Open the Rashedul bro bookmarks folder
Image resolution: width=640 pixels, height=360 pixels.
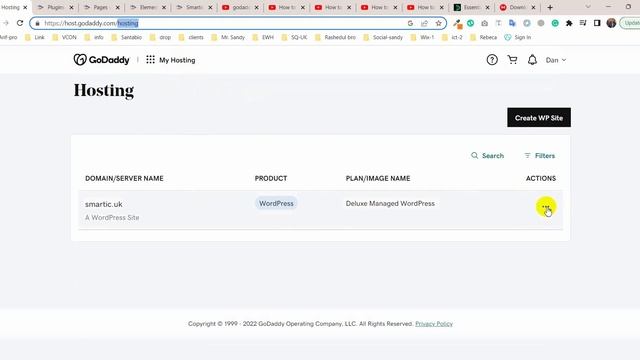(x=336, y=37)
